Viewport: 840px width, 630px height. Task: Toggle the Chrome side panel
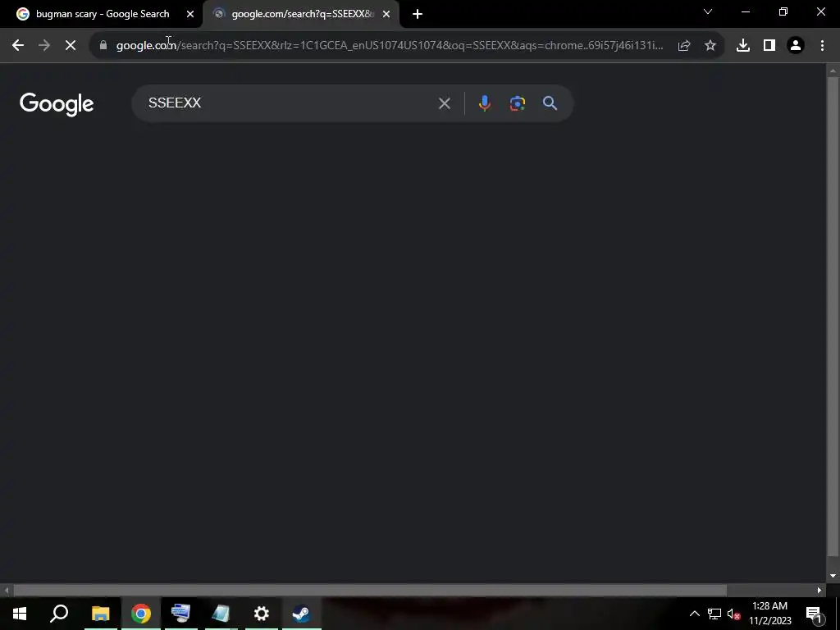769,46
